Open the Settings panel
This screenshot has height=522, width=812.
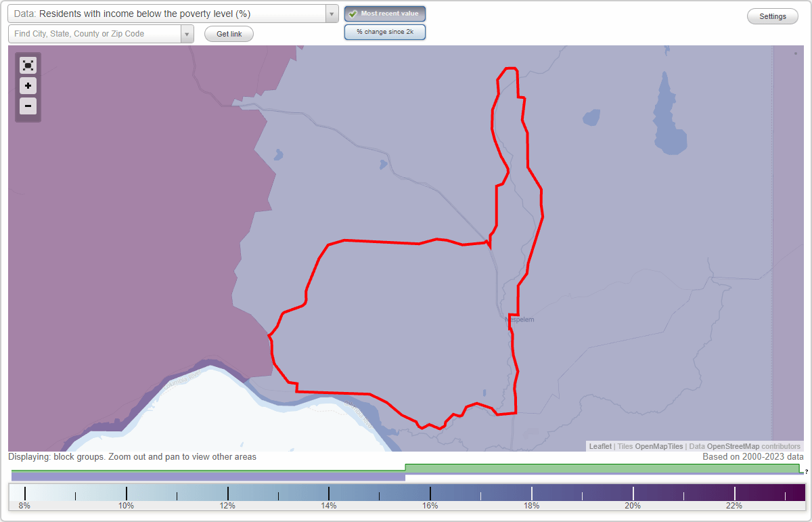coord(772,16)
